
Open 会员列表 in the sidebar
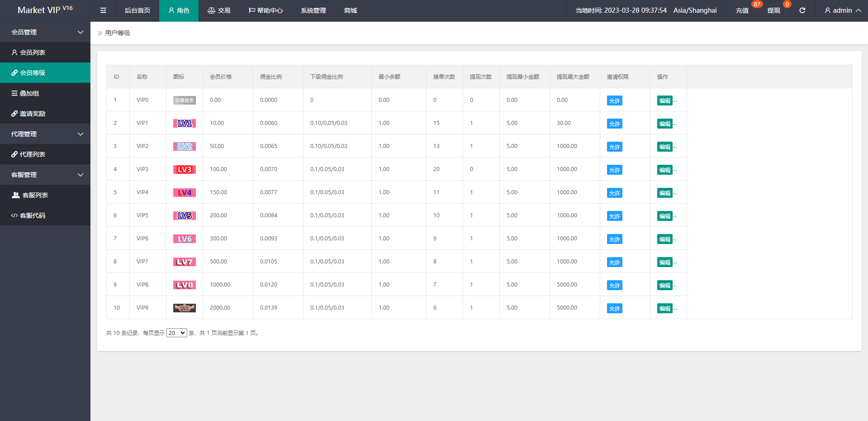33,53
